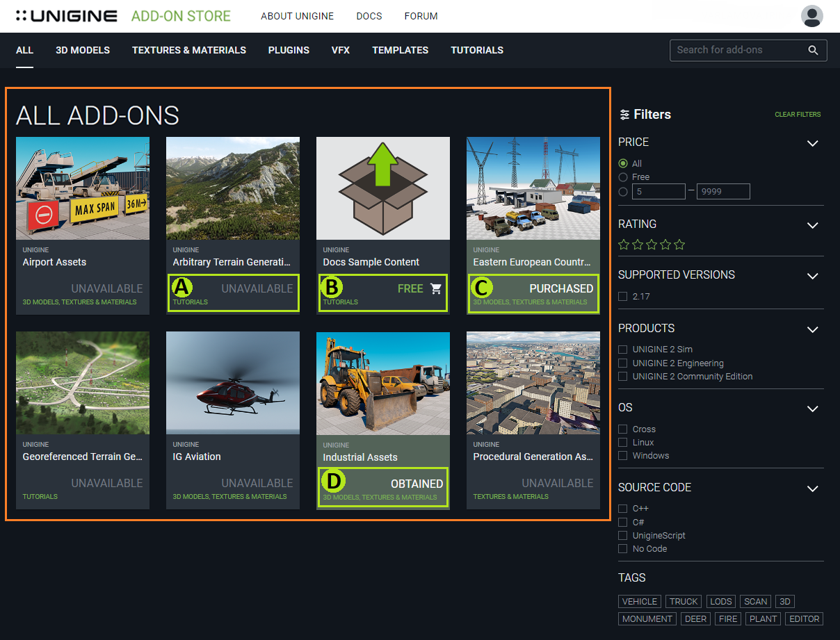Click CLEAR FILTERS

(x=798, y=115)
